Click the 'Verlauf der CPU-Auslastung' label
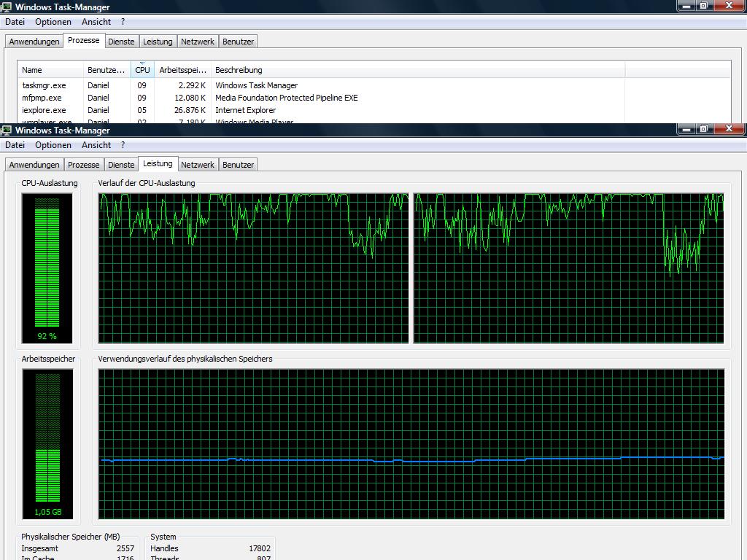 tap(146, 183)
